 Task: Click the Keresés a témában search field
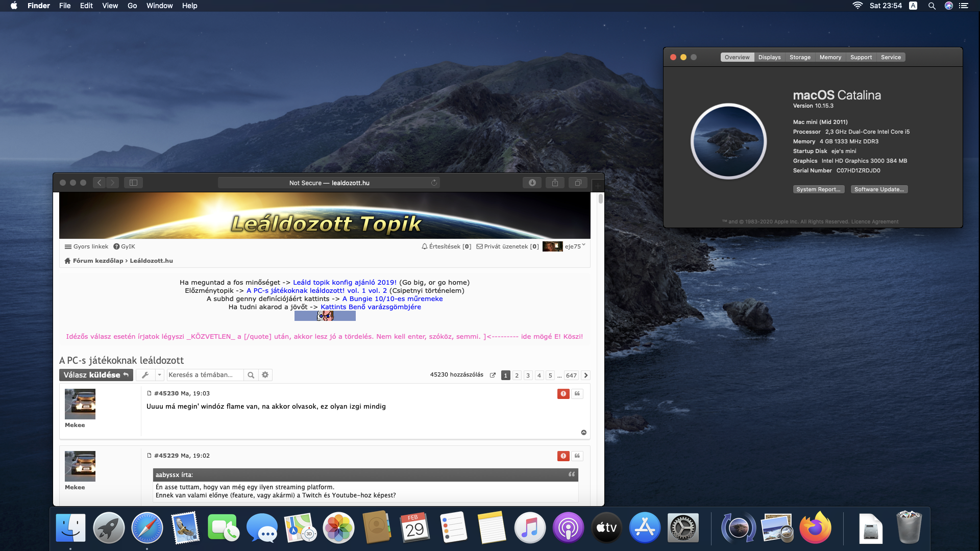pyautogui.click(x=205, y=375)
